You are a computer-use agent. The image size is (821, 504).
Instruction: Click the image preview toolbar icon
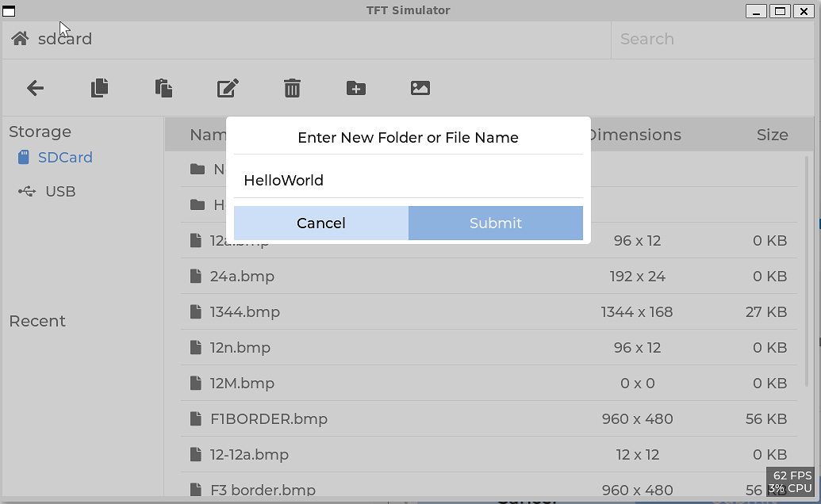click(x=420, y=88)
